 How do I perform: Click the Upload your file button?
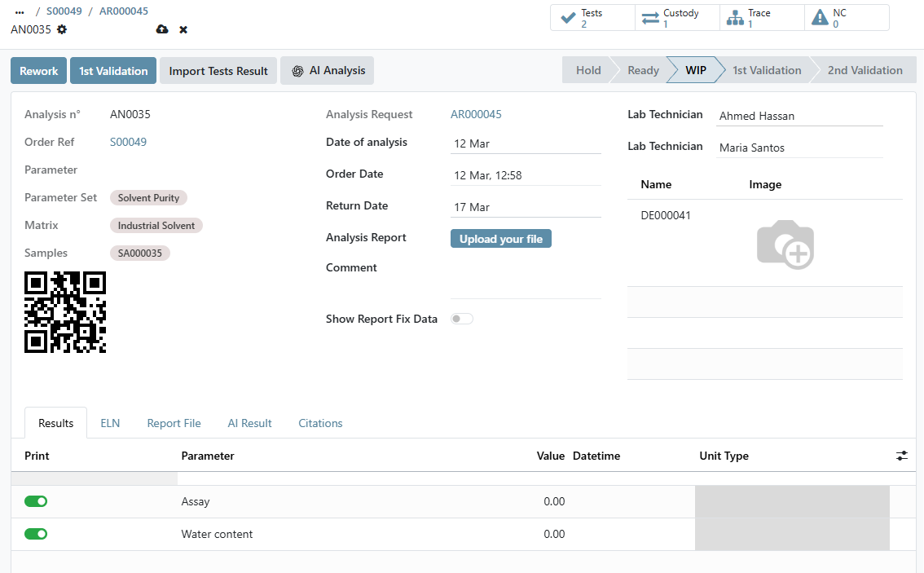pyautogui.click(x=500, y=239)
